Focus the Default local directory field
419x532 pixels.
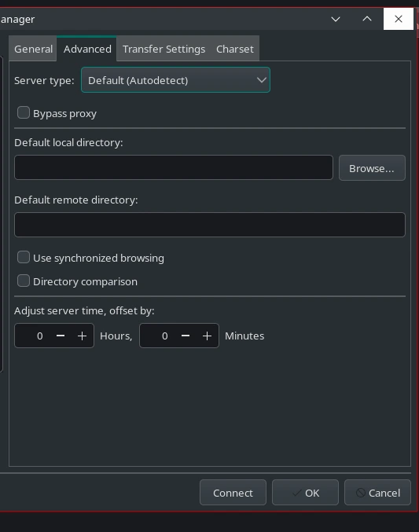(174, 167)
